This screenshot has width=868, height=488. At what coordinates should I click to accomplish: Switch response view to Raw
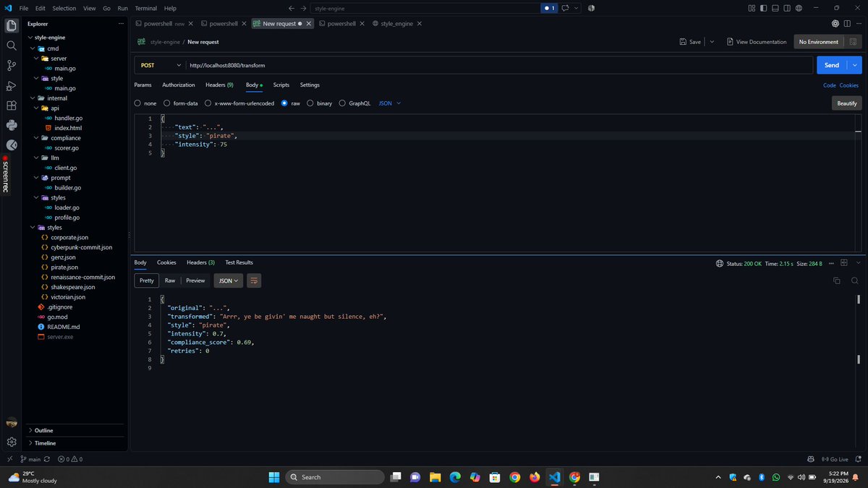pyautogui.click(x=170, y=281)
